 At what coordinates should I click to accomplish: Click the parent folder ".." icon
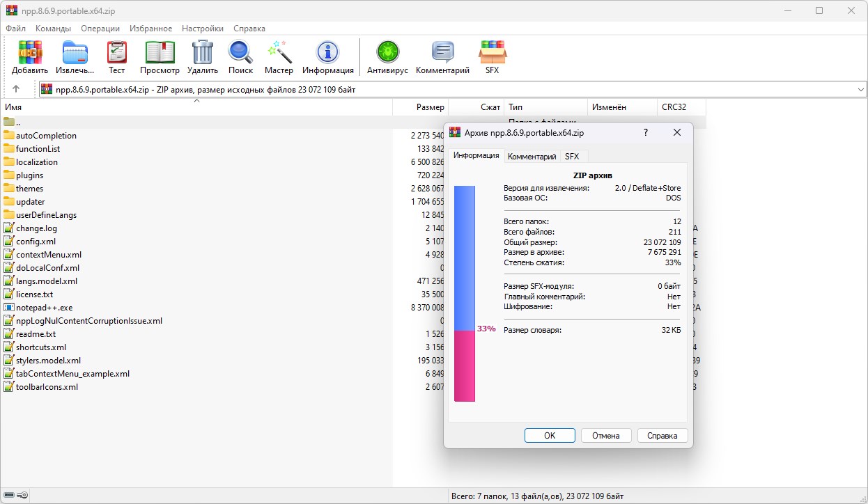(9, 123)
